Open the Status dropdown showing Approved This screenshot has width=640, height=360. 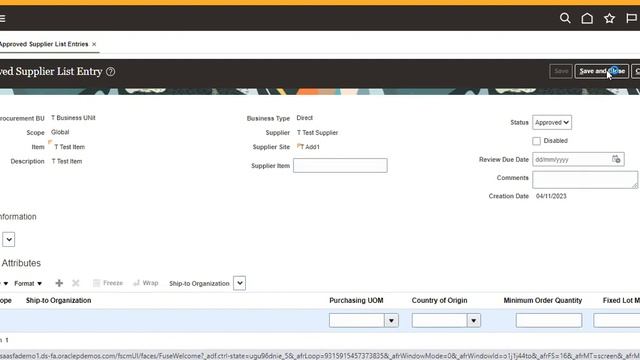[x=552, y=122]
